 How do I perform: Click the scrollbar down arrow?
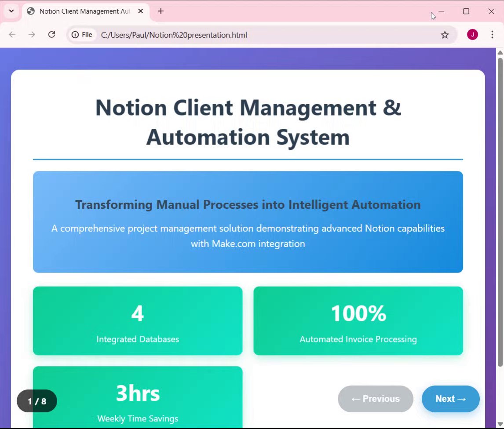click(500, 424)
